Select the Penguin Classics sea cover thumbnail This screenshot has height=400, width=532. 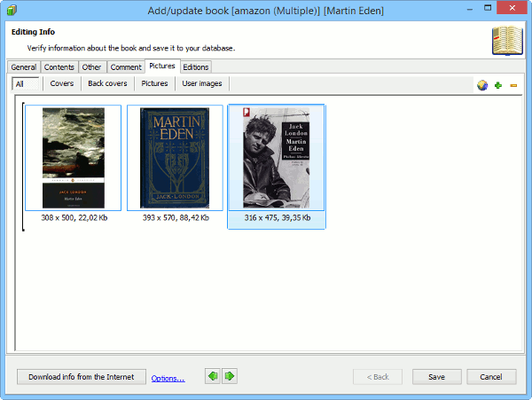[74, 158]
